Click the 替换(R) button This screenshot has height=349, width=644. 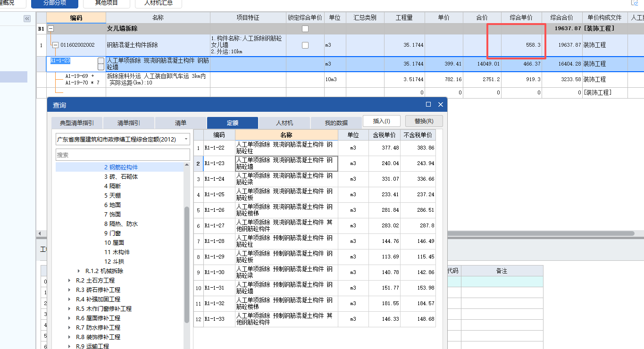(424, 121)
